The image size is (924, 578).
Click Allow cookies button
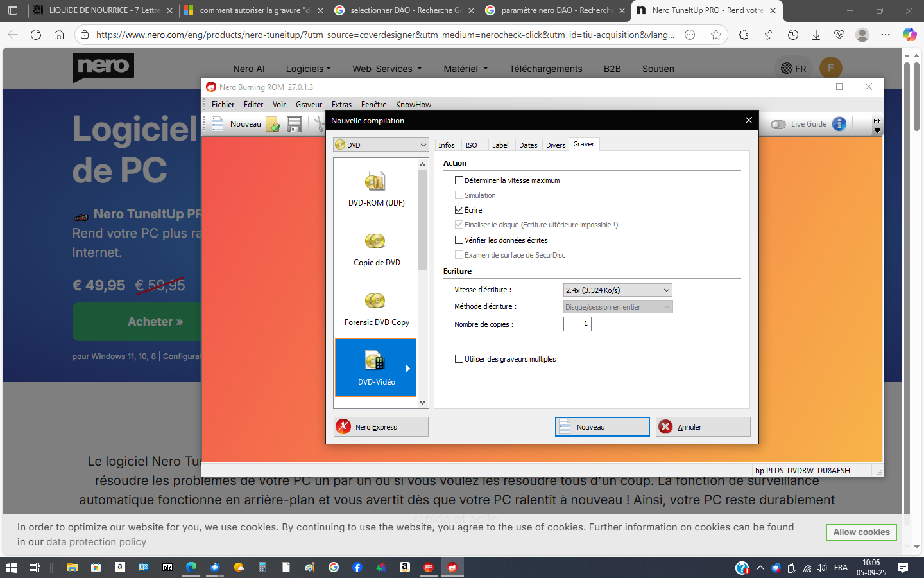[861, 532]
